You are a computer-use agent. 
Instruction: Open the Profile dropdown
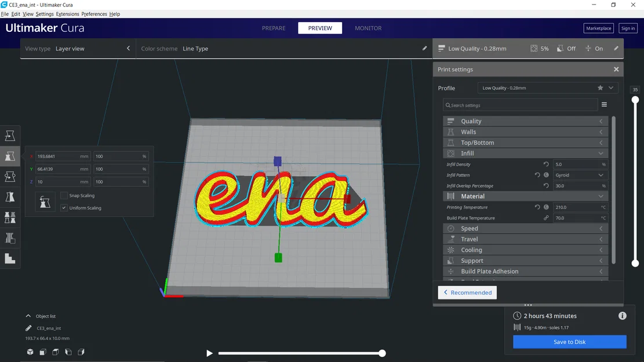tap(547, 88)
